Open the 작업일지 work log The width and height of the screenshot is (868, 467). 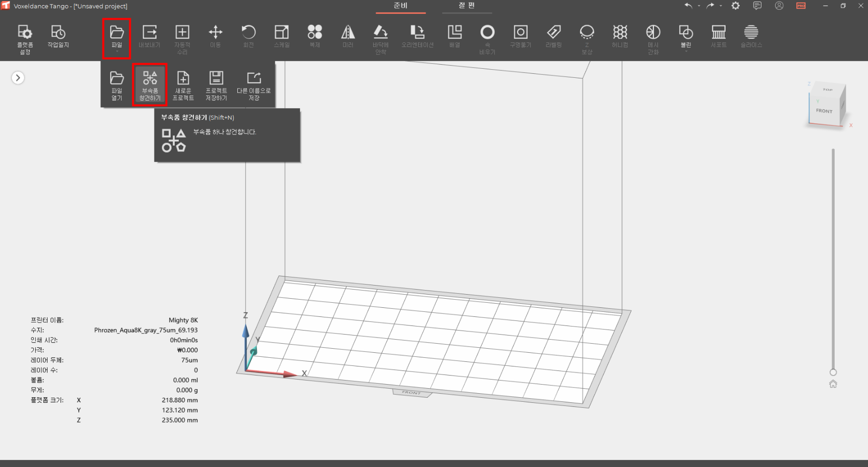coord(58,37)
